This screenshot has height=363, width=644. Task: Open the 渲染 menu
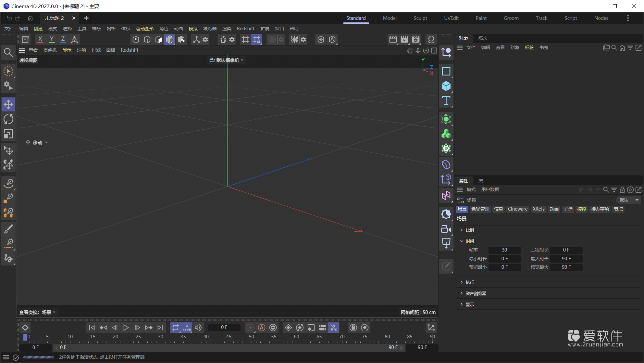click(227, 29)
